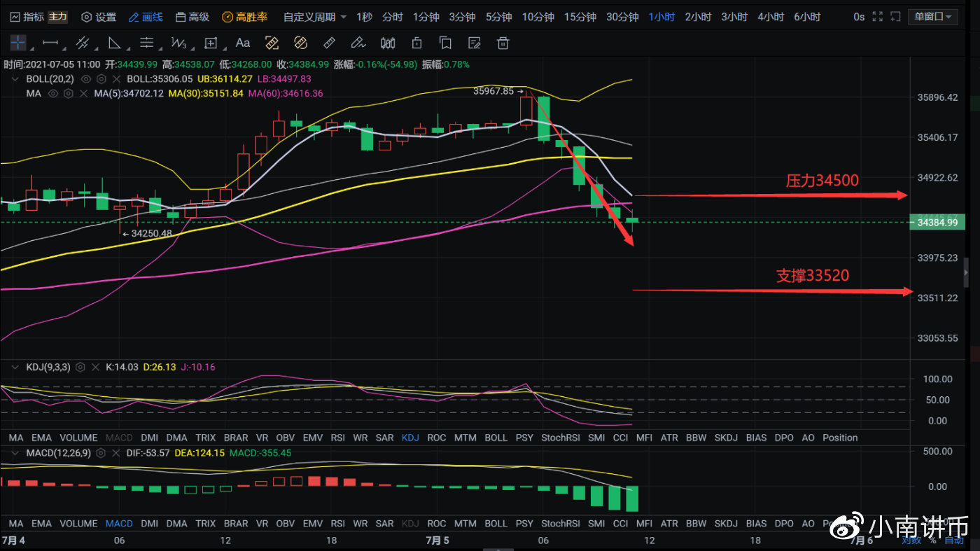Screen dimensions: 980x551
Task: Toggle BOLL indicator visibility eye icon
Action: 87,79
